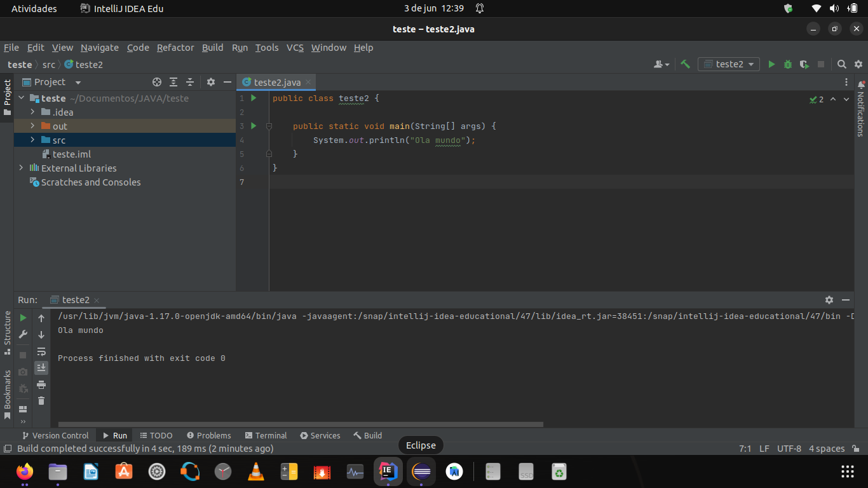868x488 pixels.
Task: Open Terminal tool window
Action: [266, 435]
